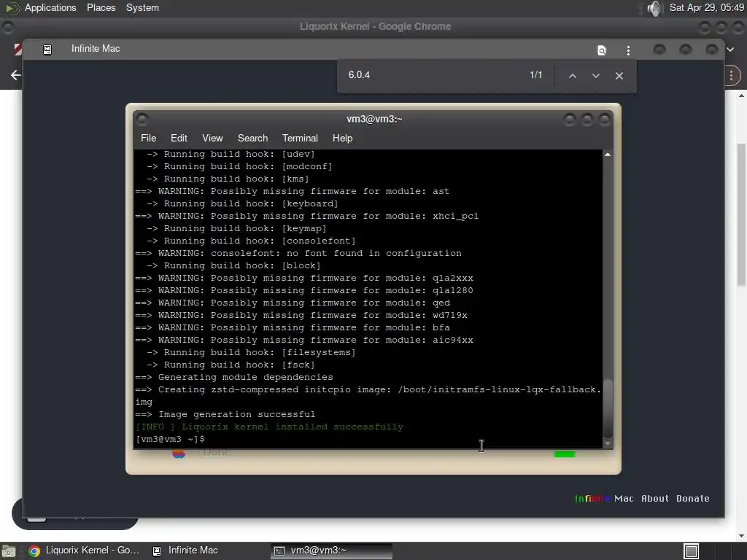The image size is (747, 560).
Task: Close the find-in-page bar
Action: pyautogui.click(x=619, y=76)
